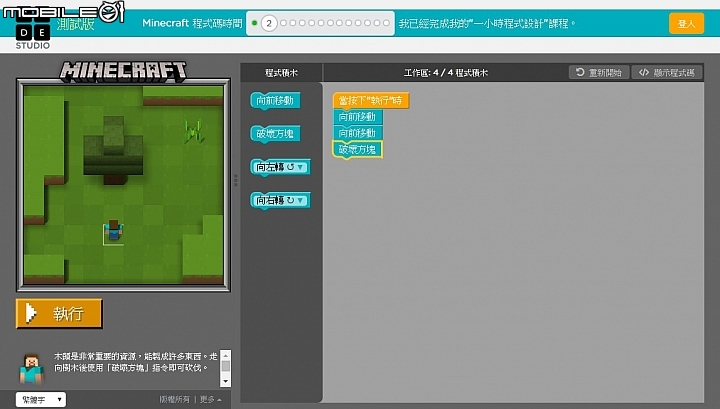Screen dimensions: 720x409
Task: Open the 版權所有 copyright link
Action: tap(174, 399)
